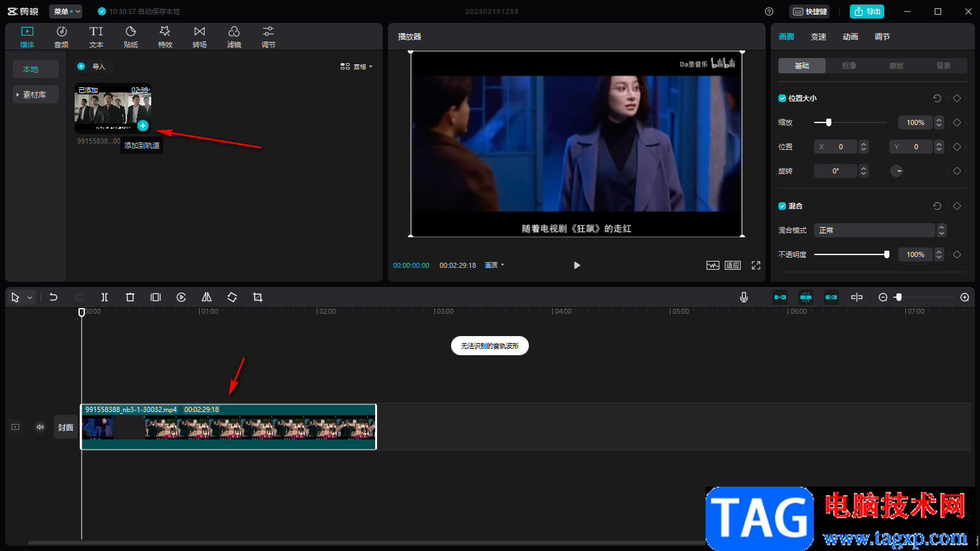Click the 导出 export button
This screenshot has width=980, height=551.
(x=867, y=11)
